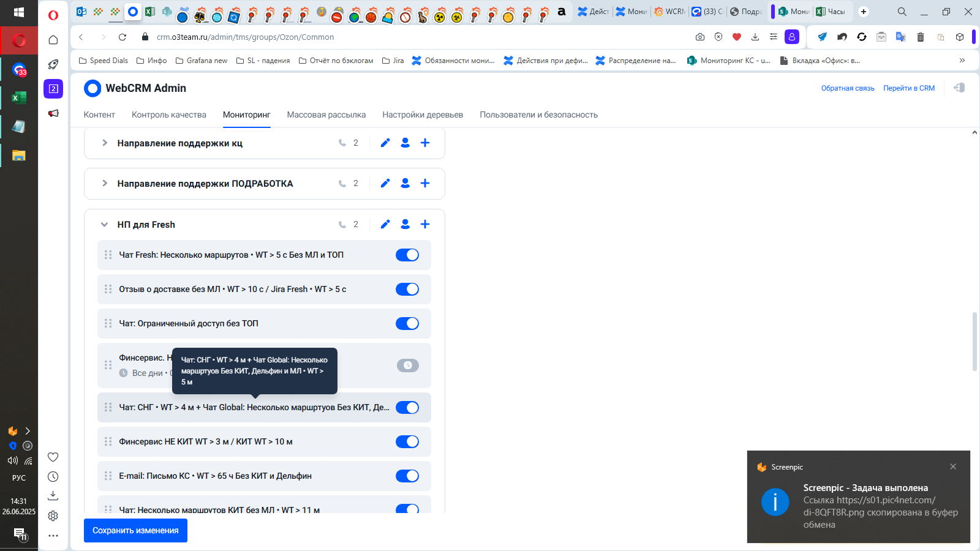980x551 pixels.
Task: Open Обратная связь link
Action: [x=848, y=88]
